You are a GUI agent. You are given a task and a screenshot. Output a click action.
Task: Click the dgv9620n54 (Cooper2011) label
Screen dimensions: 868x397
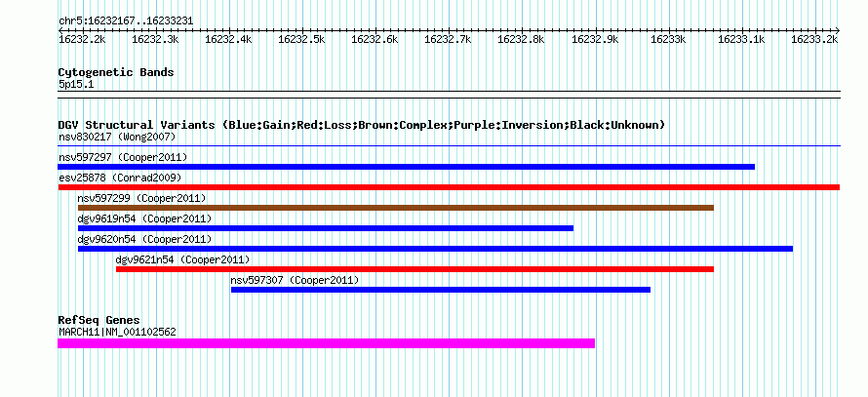click(x=144, y=239)
